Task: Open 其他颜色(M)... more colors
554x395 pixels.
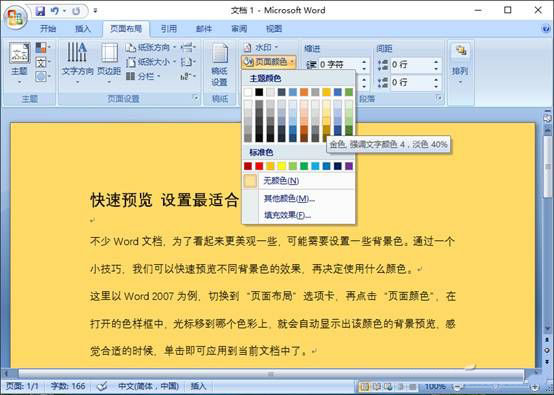Action: [299, 199]
